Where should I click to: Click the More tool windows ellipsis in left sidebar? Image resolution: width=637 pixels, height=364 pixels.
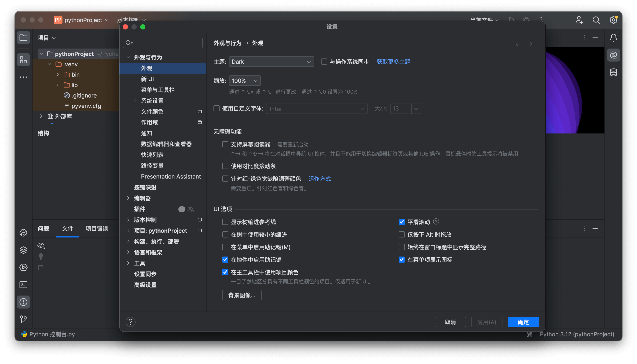pyautogui.click(x=23, y=77)
